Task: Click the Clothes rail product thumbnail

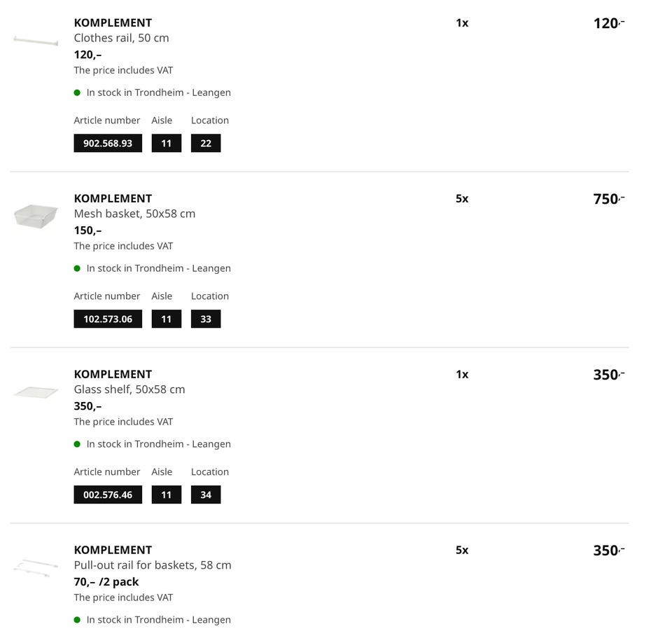Action: (x=36, y=41)
